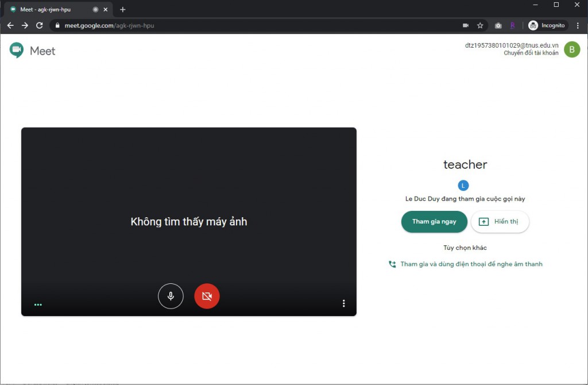Image resolution: width=588 pixels, height=385 pixels.
Task: Click the "Hiển thị" present button
Action: point(500,222)
